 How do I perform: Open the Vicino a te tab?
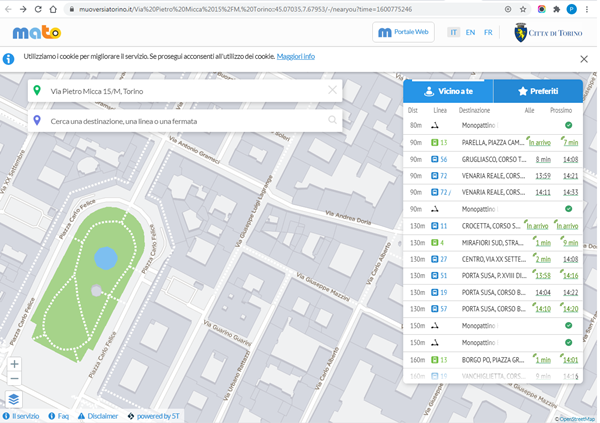(449, 91)
